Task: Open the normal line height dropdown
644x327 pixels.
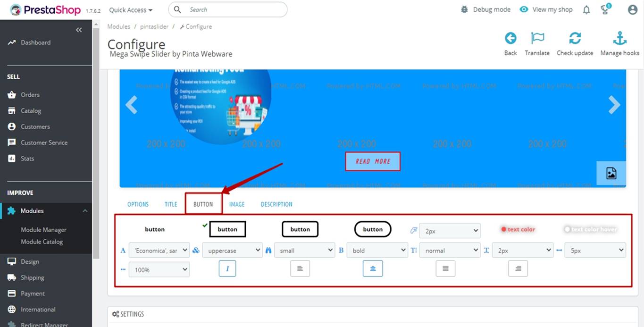Action: [450, 251]
